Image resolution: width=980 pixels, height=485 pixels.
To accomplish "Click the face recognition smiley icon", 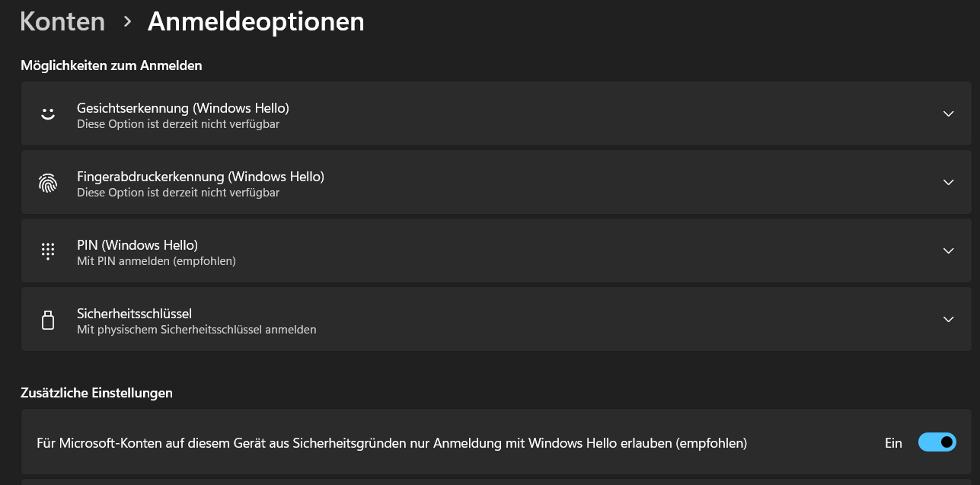I will pyautogui.click(x=48, y=114).
